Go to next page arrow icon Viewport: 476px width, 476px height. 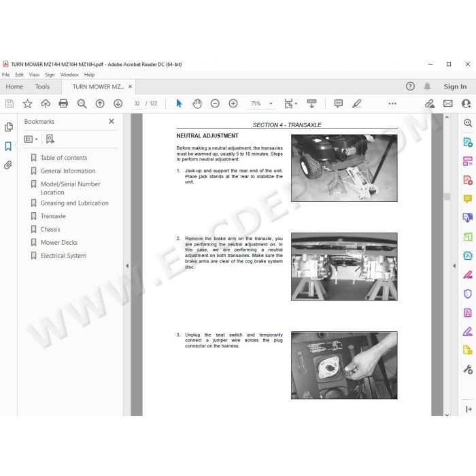point(118,103)
